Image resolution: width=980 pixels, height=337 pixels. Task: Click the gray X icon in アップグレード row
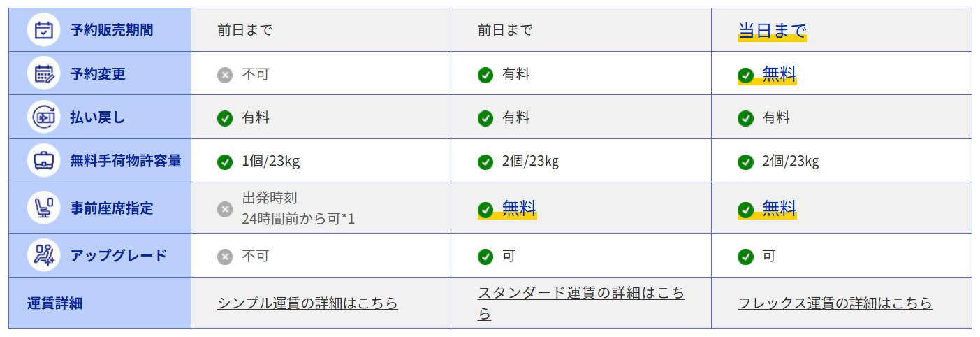click(x=224, y=257)
